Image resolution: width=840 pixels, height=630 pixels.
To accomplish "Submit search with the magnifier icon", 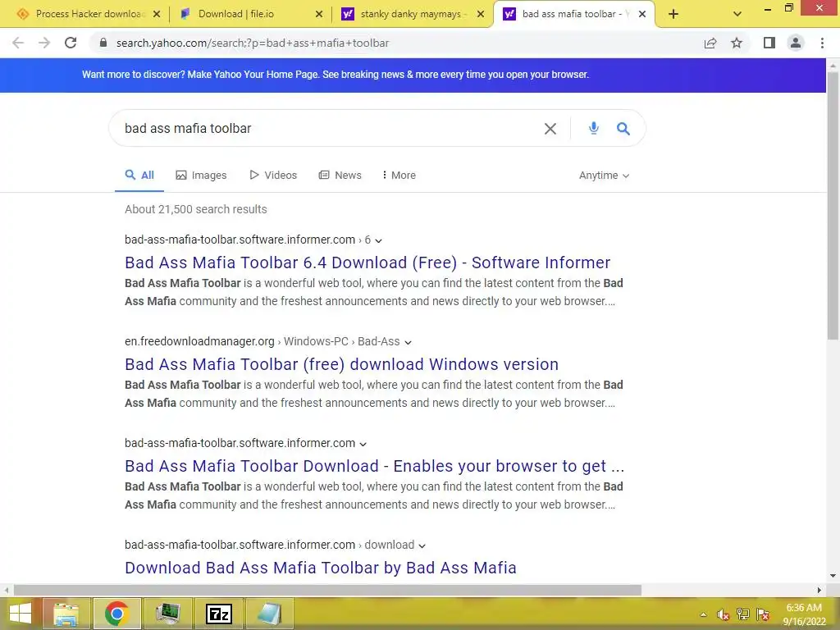I will [623, 129].
